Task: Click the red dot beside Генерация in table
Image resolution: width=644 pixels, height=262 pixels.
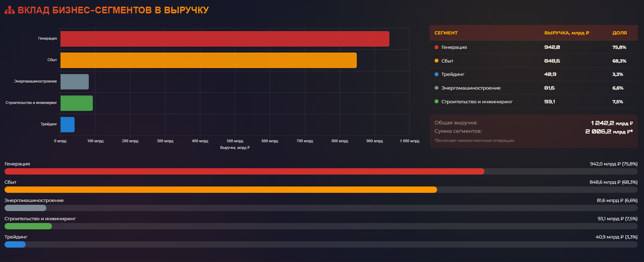Action: click(436, 47)
